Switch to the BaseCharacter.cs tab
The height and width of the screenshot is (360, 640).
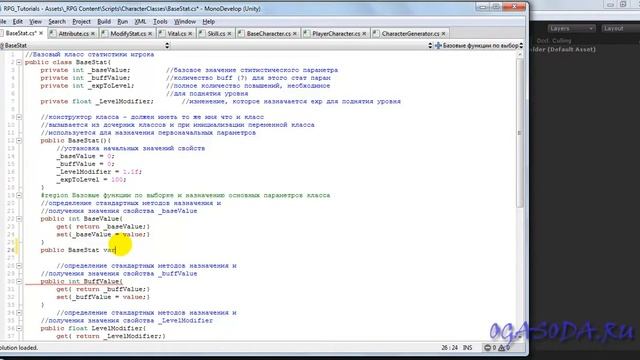pos(268,33)
